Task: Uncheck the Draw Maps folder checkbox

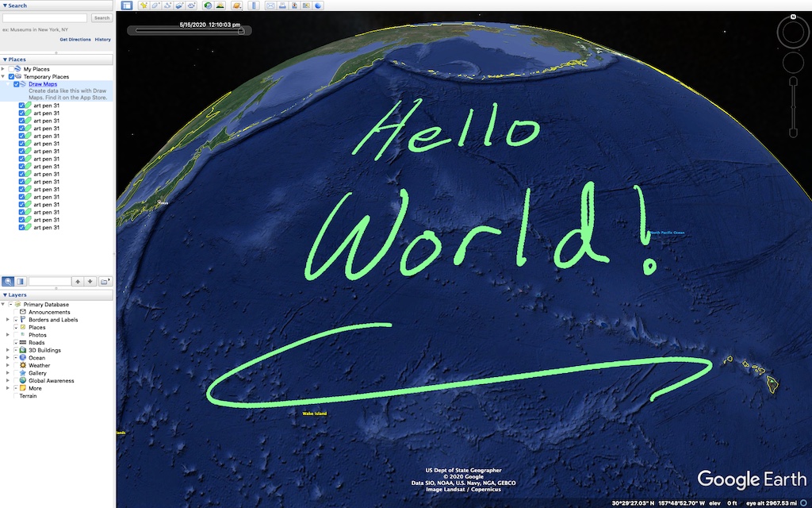Action: [17, 84]
